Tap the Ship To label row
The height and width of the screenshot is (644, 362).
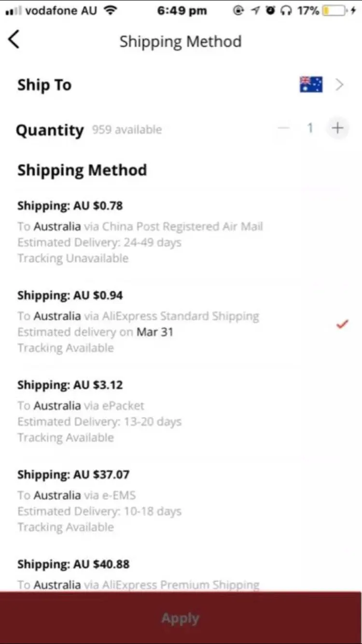(x=44, y=85)
